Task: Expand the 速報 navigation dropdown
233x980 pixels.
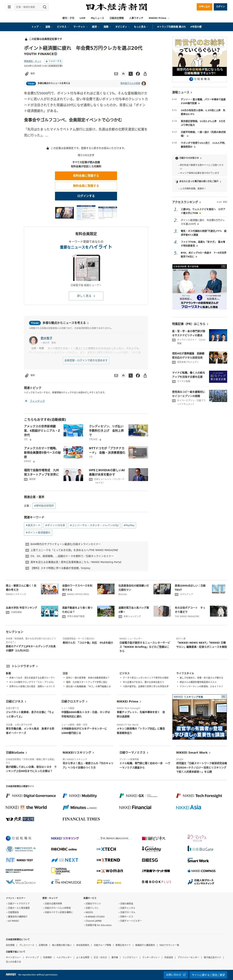Action: coord(49,27)
